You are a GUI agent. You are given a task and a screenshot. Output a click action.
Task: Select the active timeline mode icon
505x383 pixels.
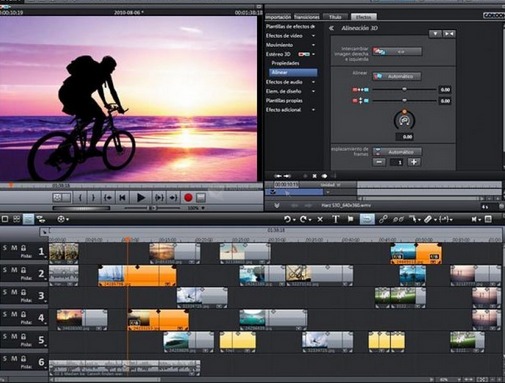(x=28, y=219)
